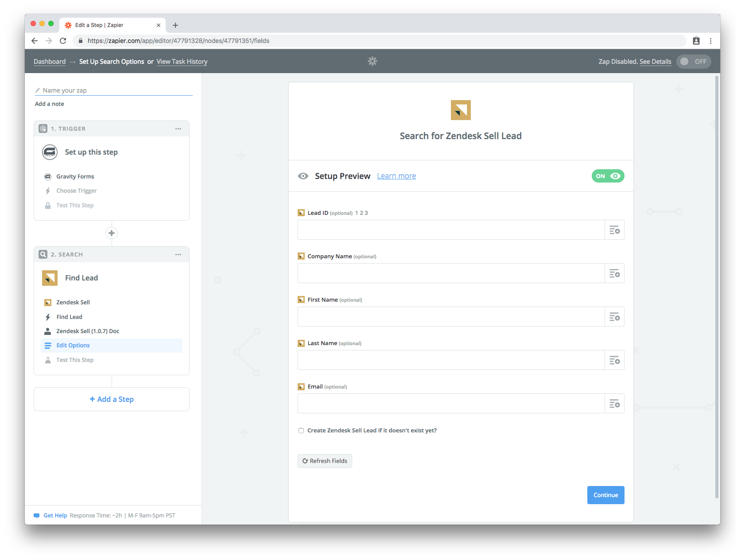The width and height of the screenshot is (745, 560).
Task: Open insert-field picker for Lead ID
Action: [x=614, y=230]
